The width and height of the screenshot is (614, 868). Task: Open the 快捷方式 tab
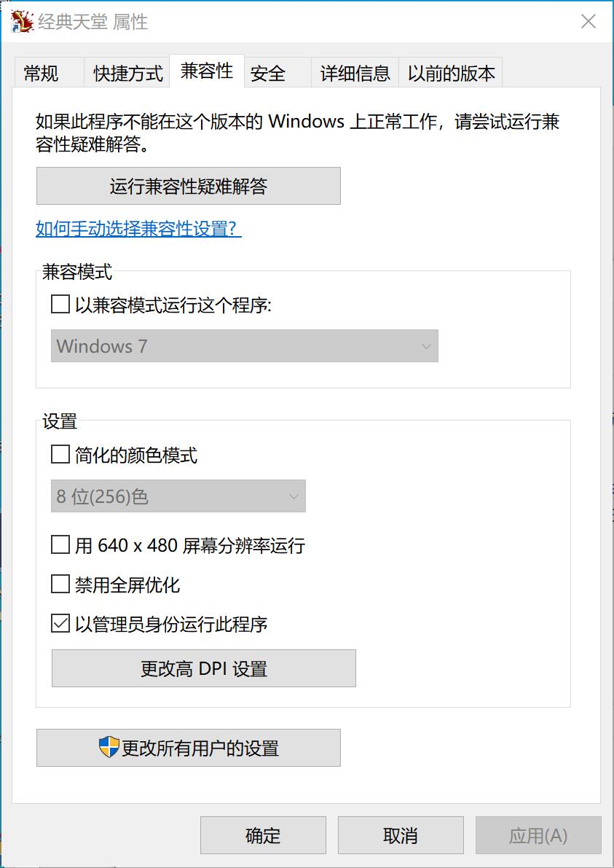(128, 74)
